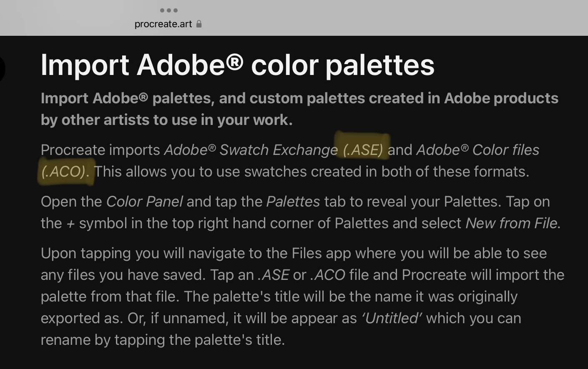Tap the lock icon beside procreate.art
The width and height of the screenshot is (588, 369).
[x=199, y=24]
